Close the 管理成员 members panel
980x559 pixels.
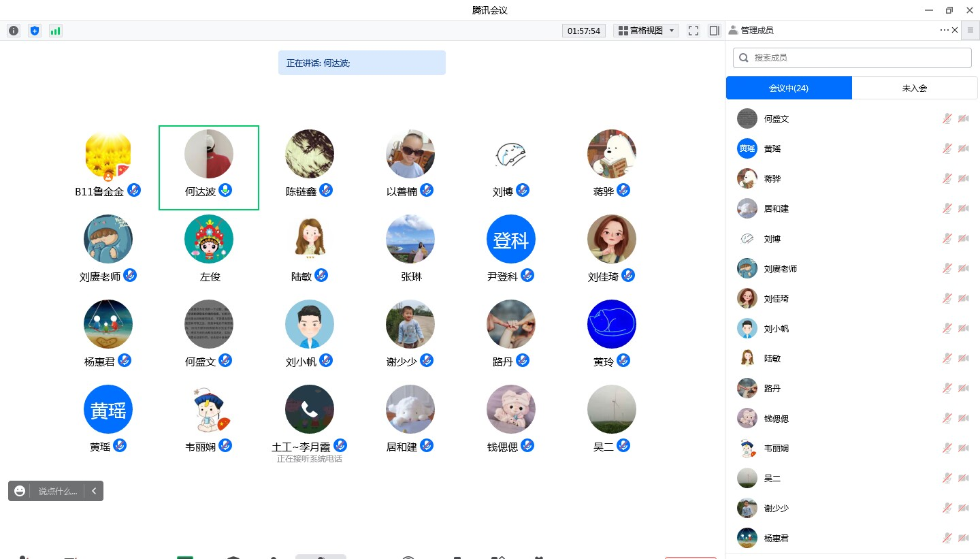[955, 30]
